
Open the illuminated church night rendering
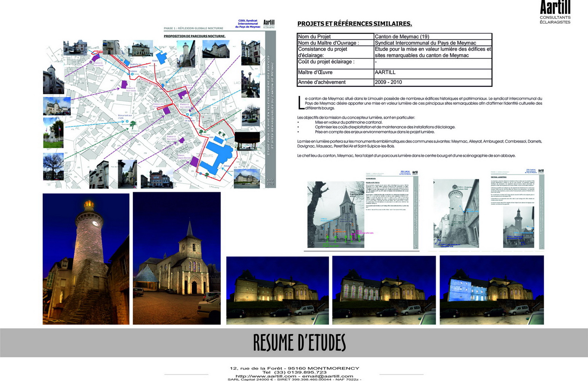177,258
